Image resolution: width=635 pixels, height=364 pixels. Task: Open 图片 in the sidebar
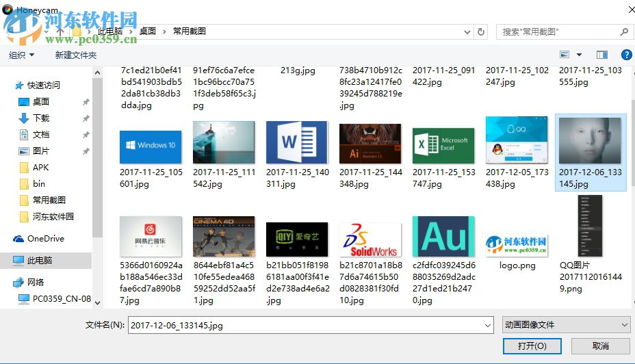[41, 151]
